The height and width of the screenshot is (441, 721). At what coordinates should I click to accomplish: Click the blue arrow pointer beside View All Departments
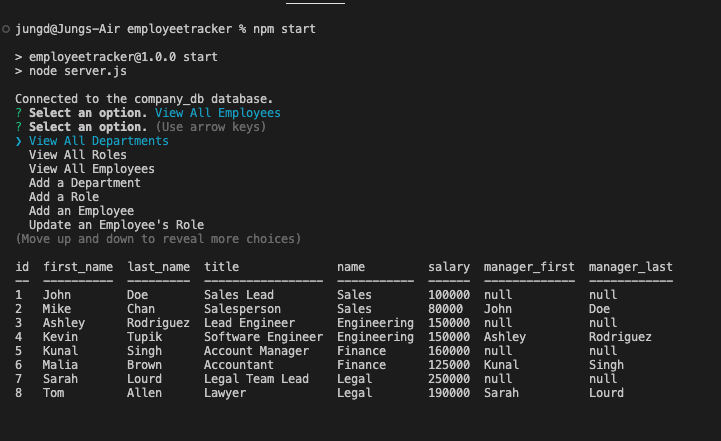click(x=18, y=141)
